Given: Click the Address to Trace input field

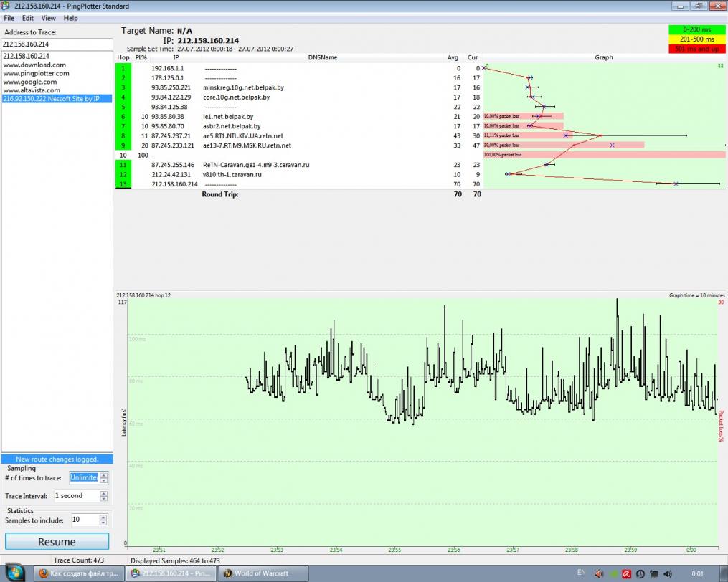Looking at the screenshot, I should click(57, 44).
